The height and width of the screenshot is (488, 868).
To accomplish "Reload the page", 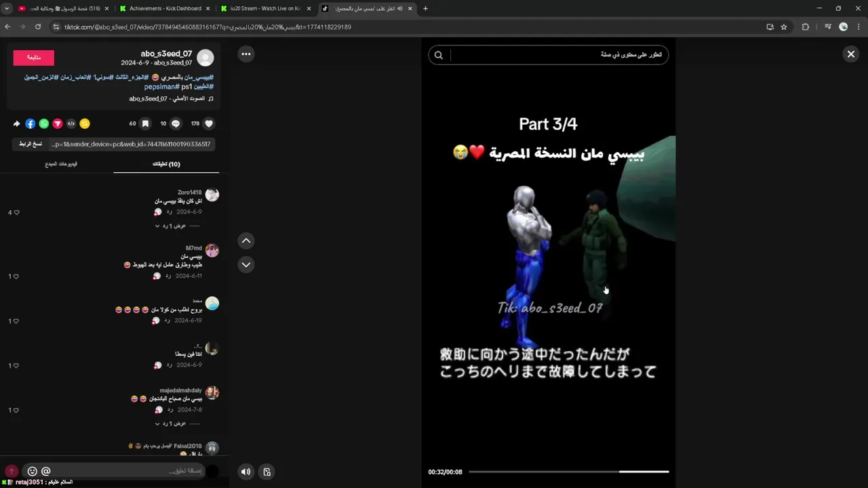I will click(38, 27).
